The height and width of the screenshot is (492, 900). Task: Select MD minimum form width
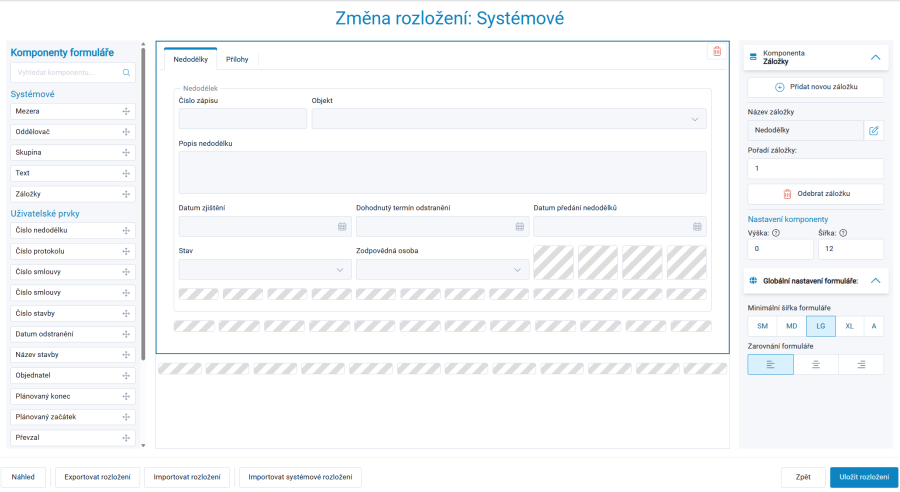(x=792, y=326)
